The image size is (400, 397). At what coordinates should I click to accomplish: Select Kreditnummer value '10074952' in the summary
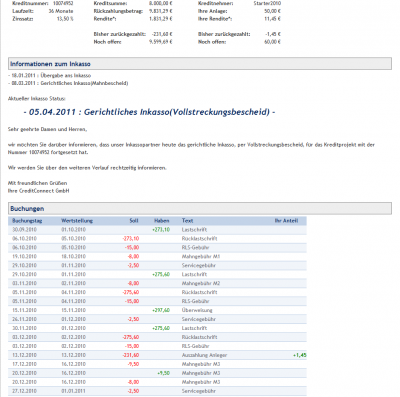click(x=63, y=3)
